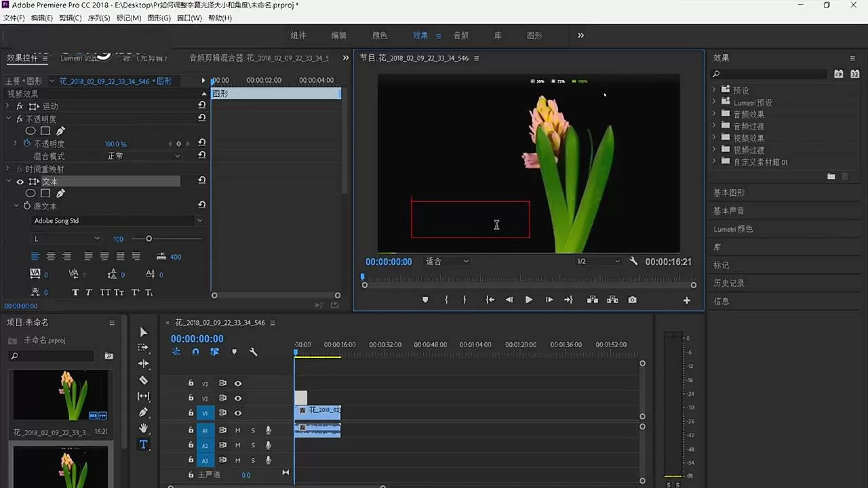Open the blend mode 正常 dropdown
This screenshot has height=488, width=868.
pyautogui.click(x=143, y=156)
